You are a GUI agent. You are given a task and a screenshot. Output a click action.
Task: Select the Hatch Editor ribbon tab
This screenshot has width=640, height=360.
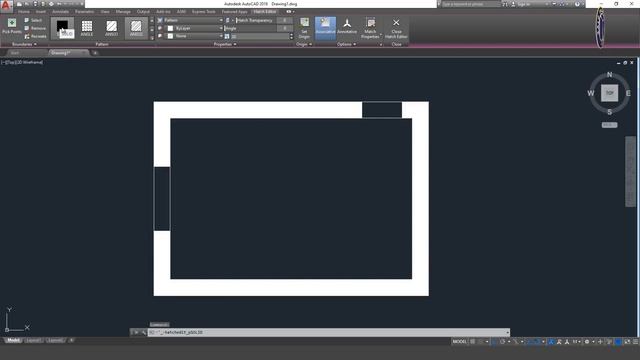tap(264, 12)
